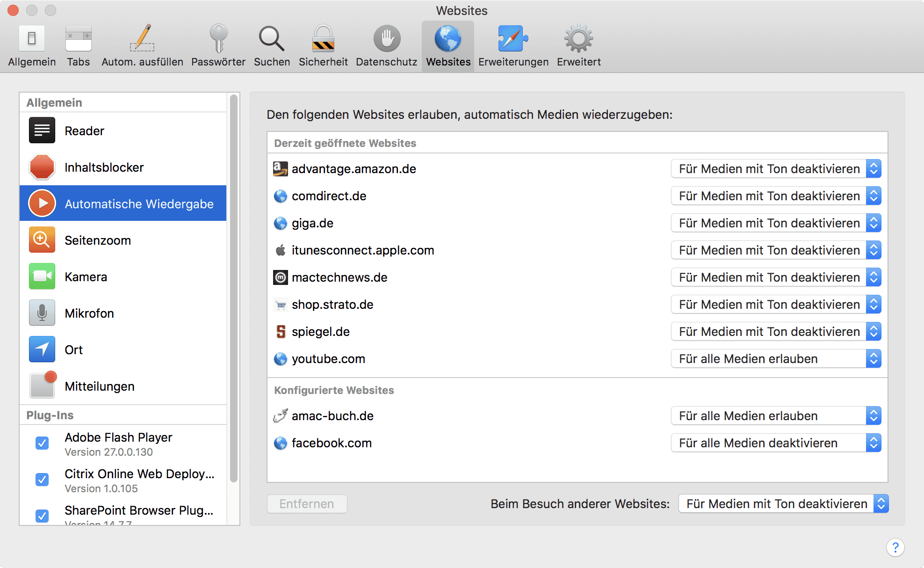
Task: Close the Websites preferences window
Action: click(13, 10)
